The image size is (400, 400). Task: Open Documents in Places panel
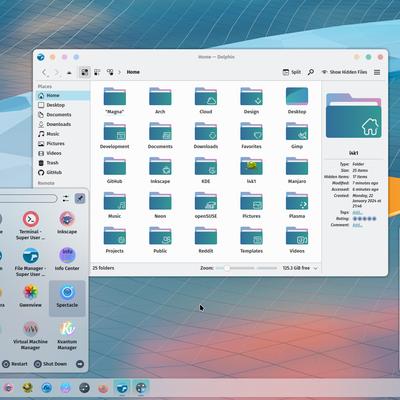pyautogui.click(x=63, y=115)
